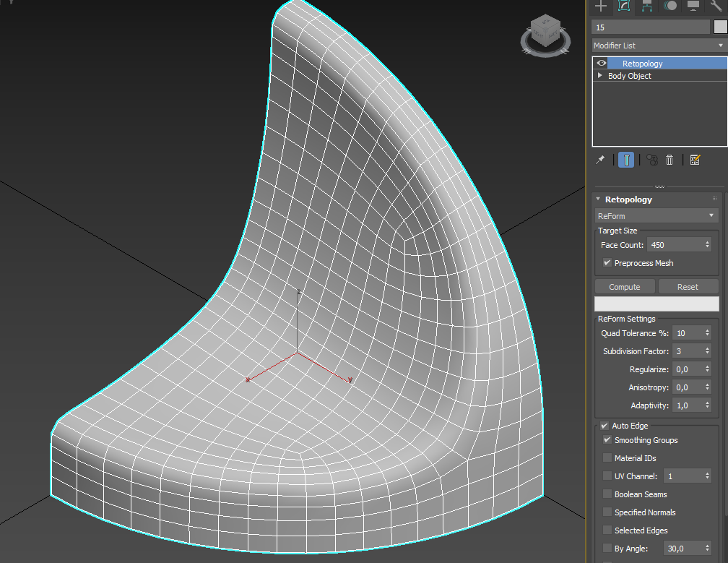
Task: Click the ViewCube in the viewport
Action: tap(545, 32)
